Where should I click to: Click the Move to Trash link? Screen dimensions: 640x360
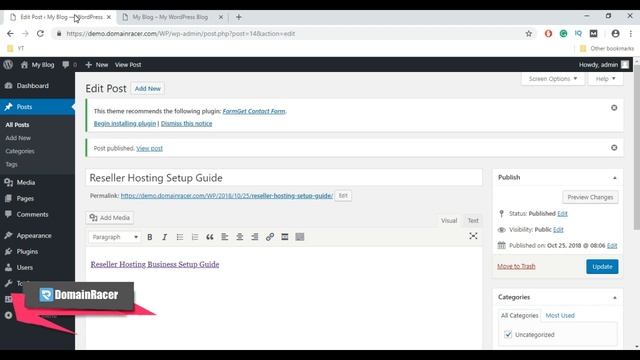516,267
